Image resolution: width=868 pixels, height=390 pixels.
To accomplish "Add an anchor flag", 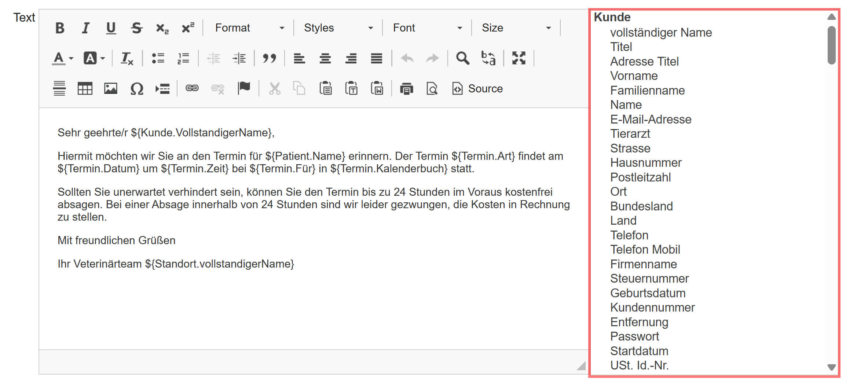I will [243, 89].
